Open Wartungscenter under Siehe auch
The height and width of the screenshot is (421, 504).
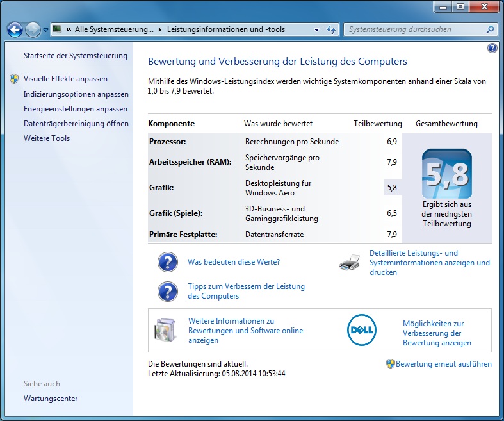coord(51,399)
